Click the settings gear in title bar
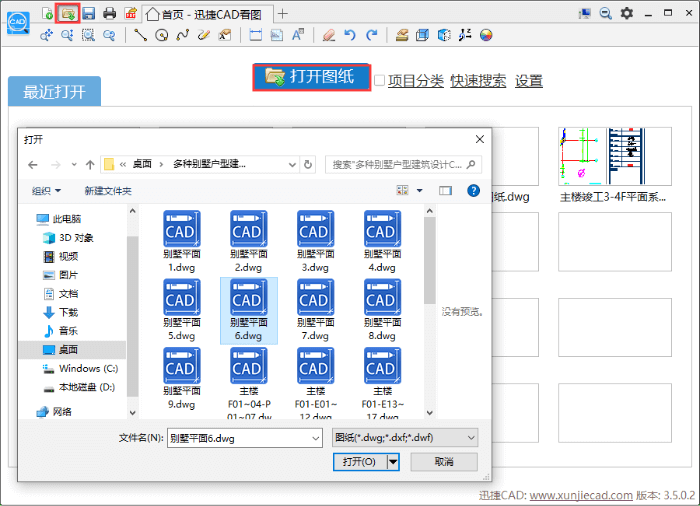Image resolution: width=700 pixels, height=506 pixels. [627, 13]
